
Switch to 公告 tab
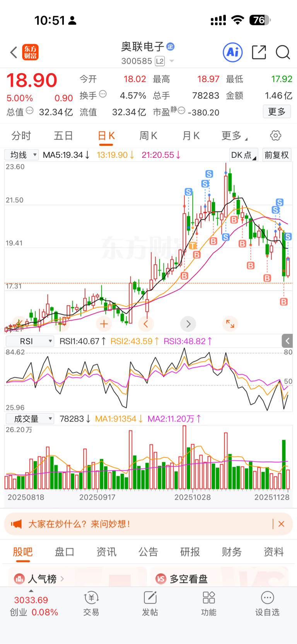(148, 552)
